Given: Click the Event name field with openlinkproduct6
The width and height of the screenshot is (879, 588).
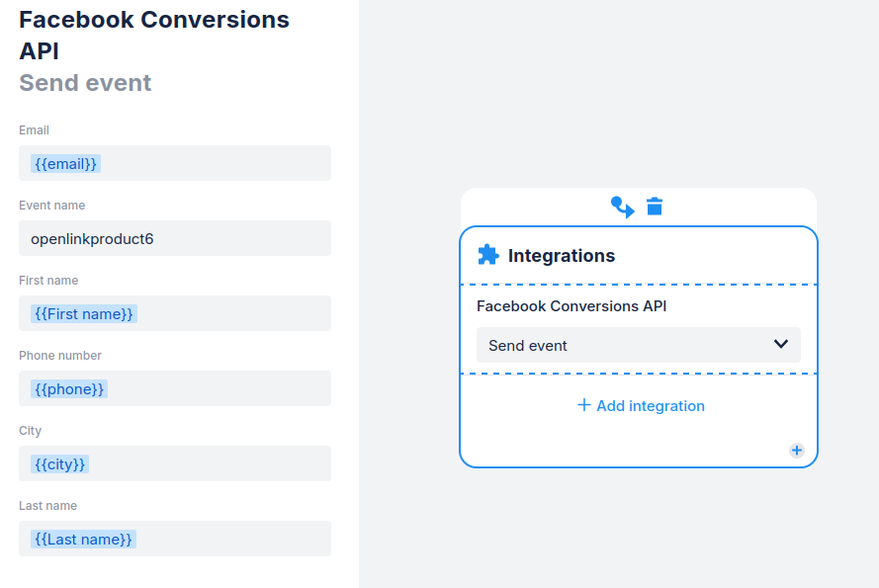Looking at the screenshot, I should pos(175,238).
